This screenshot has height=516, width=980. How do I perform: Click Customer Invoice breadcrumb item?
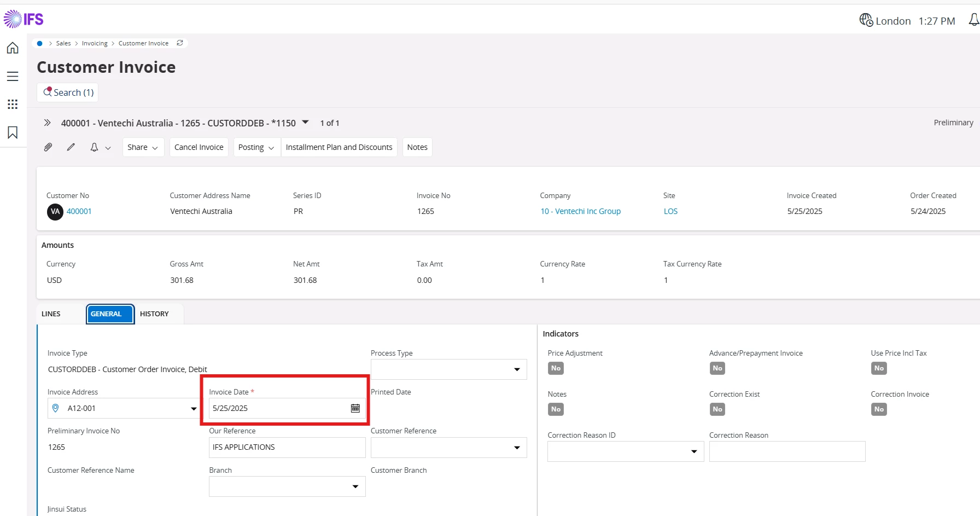143,43
